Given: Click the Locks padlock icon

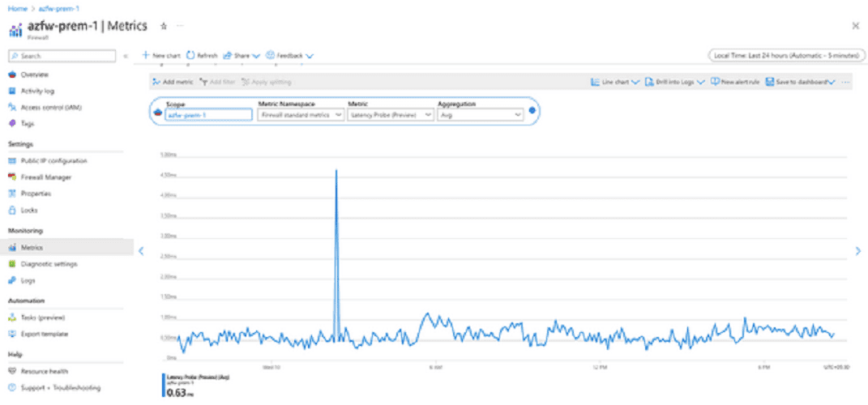Looking at the screenshot, I should (12, 211).
